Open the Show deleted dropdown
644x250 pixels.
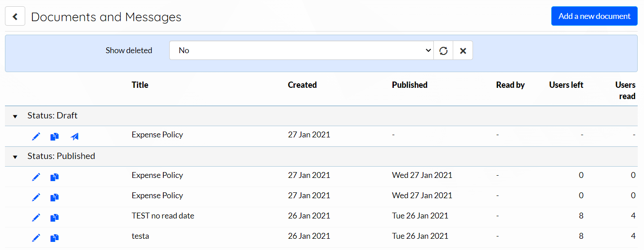pyautogui.click(x=302, y=50)
